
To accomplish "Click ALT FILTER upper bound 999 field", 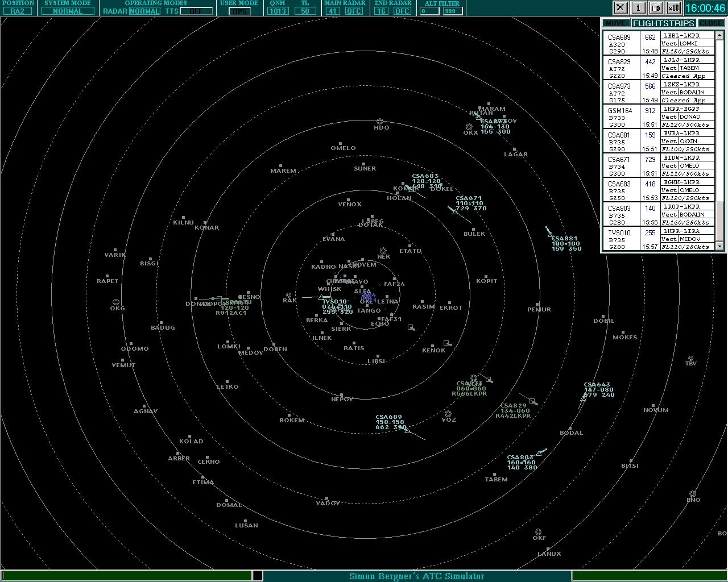I will click(x=452, y=11).
